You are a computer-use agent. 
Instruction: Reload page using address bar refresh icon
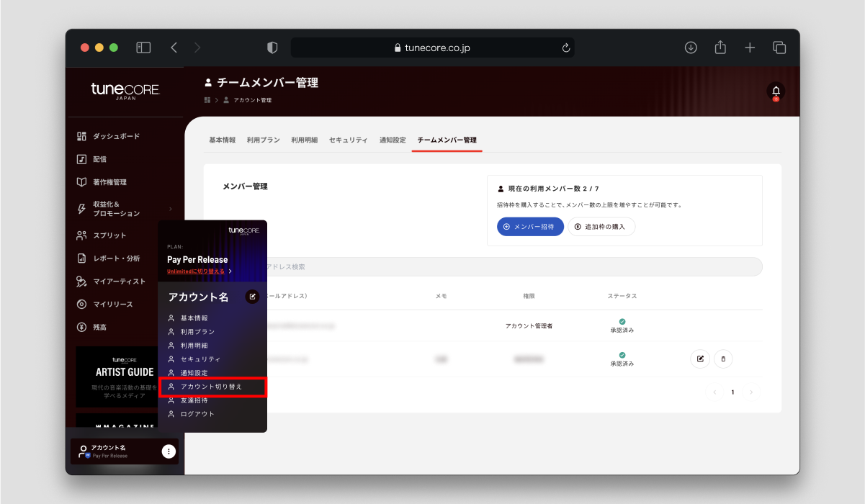(566, 48)
